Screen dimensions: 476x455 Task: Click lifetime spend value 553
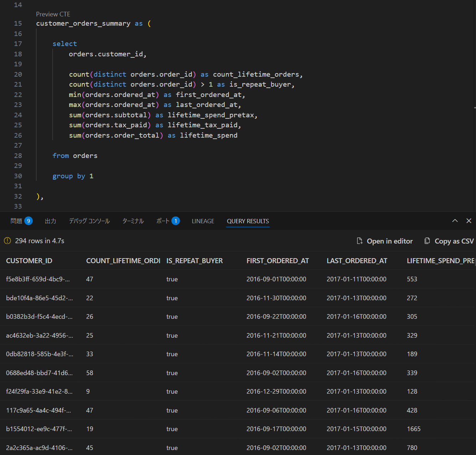(x=412, y=279)
